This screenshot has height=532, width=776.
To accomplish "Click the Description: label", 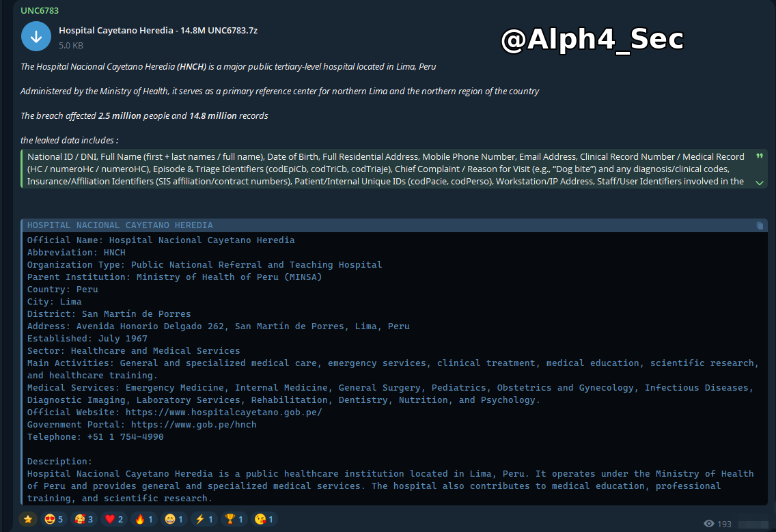I will (x=59, y=462).
